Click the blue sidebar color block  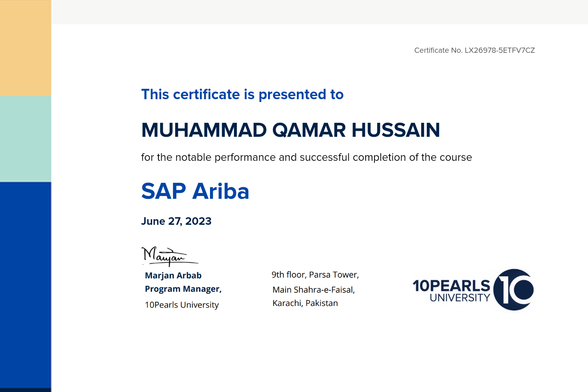click(25, 284)
